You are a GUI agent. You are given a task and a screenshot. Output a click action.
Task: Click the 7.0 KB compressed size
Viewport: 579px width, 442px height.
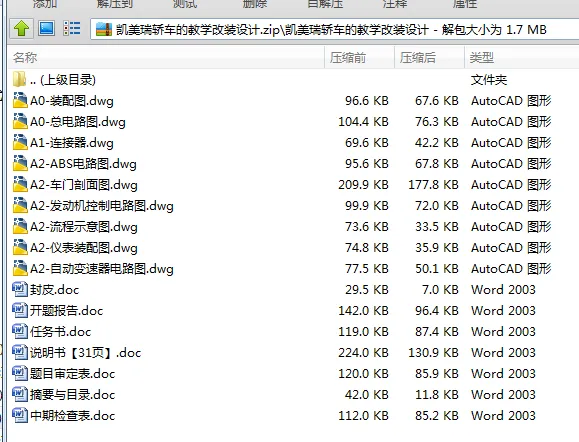point(440,290)
